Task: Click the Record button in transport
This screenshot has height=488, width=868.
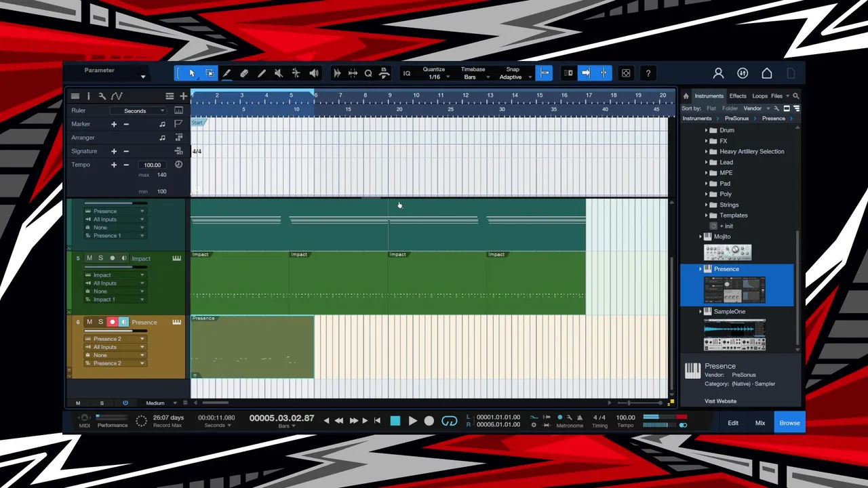Action: 429,421
